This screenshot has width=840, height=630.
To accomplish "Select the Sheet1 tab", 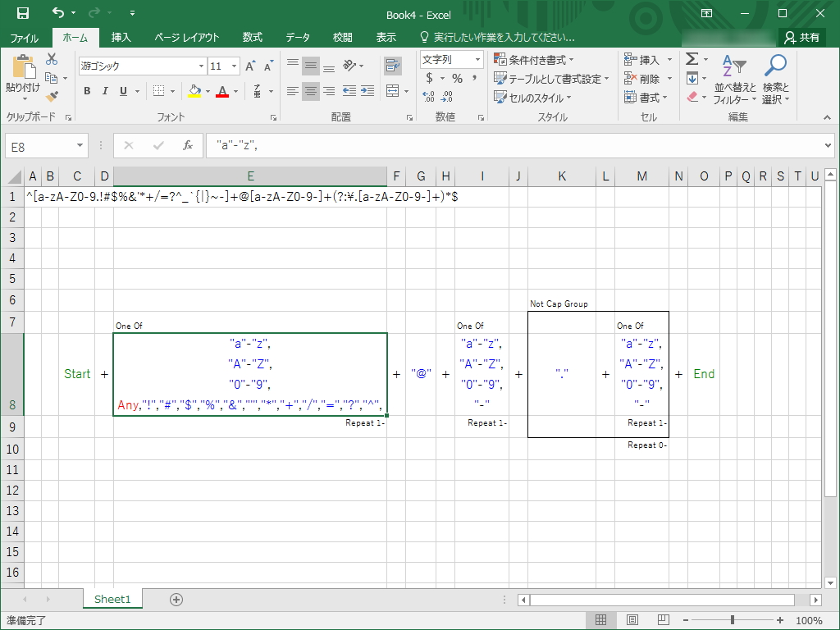I will (112, 599).
